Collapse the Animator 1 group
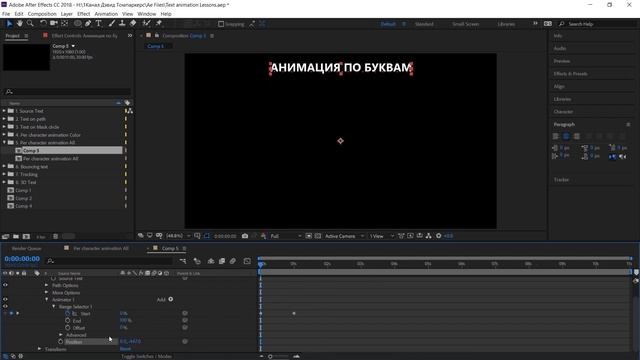Screen dimensions: 640x360 click(47, 299)
